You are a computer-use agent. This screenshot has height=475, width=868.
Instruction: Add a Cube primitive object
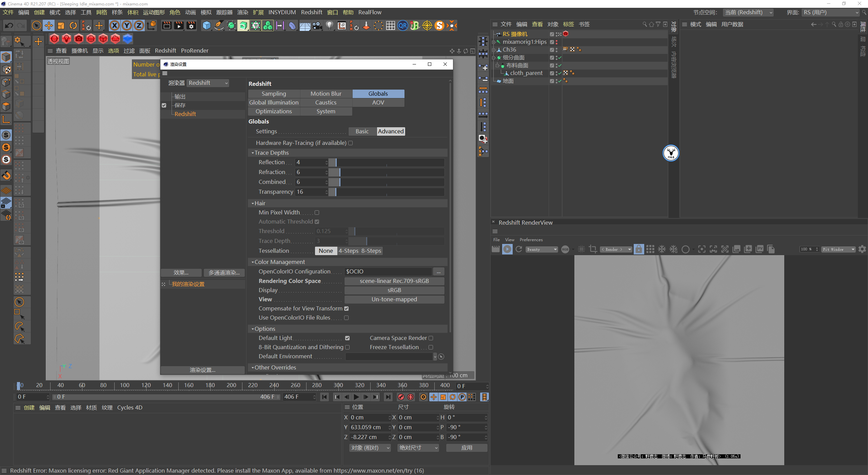pyautogui.click(x=206, y=25)
